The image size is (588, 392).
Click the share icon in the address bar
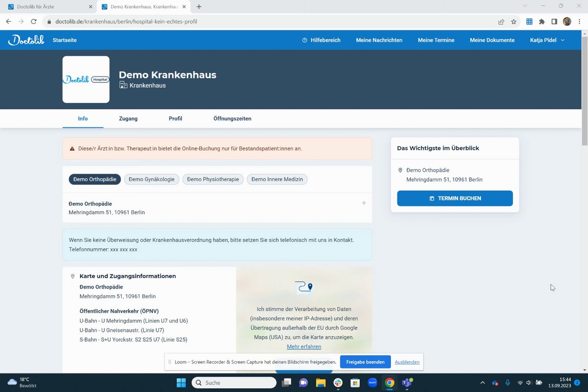pyautogui.click(x=501, y=22)
